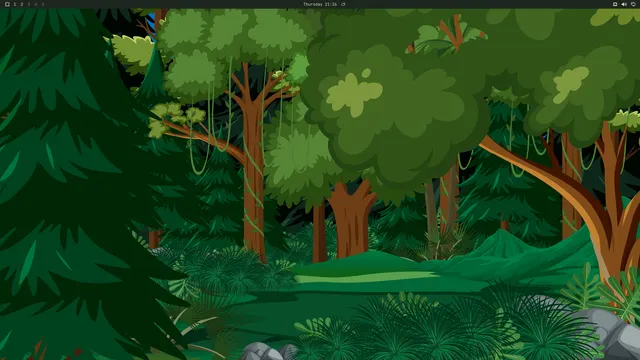Open the volume speaker indicator
The height and width of the screenshot is (360, 640).
click(x=624, y=4)
